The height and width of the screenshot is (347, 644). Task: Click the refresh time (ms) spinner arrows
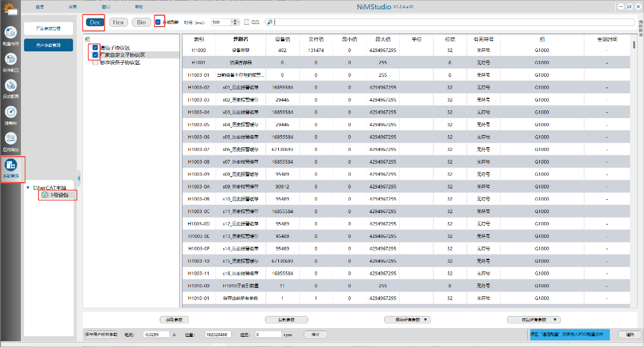coord(235,22)
